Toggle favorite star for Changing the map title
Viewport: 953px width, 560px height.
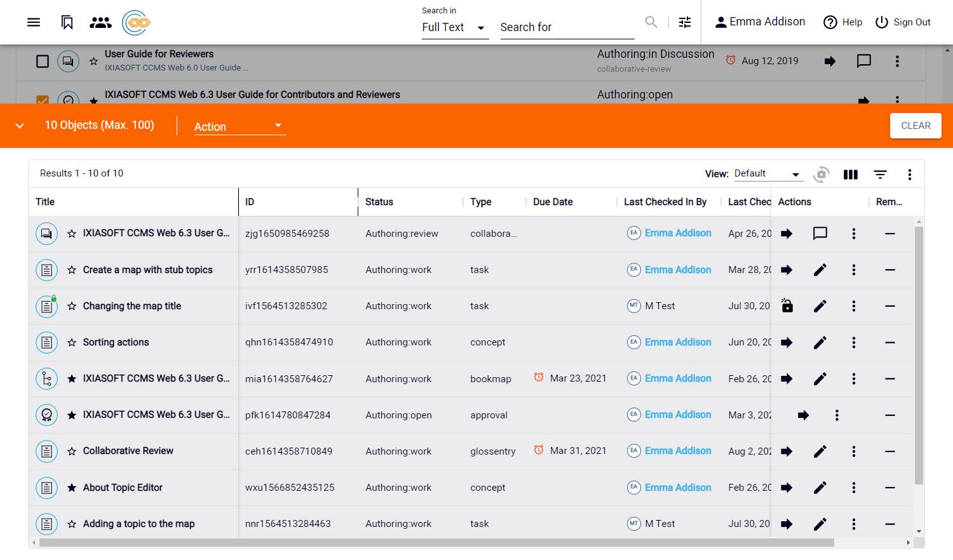click(72, 306)
